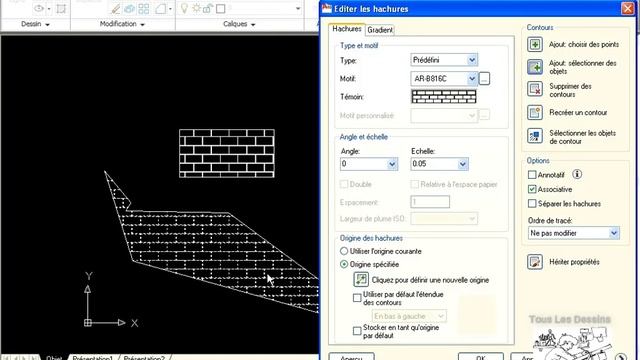This screenshot has width=640, height=360.
Task: Click the icon to define a new hatch origin
Action: pyautogui.click(x=361, y=280)
